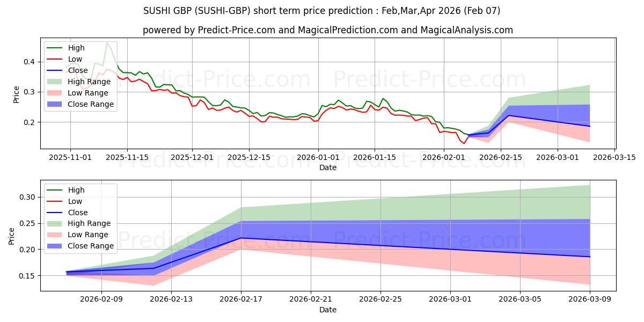Click the 2026-03-09 date tick on the bottom chart
The height and width of the screenshot is (322, 644).
[x=590, y=299]
